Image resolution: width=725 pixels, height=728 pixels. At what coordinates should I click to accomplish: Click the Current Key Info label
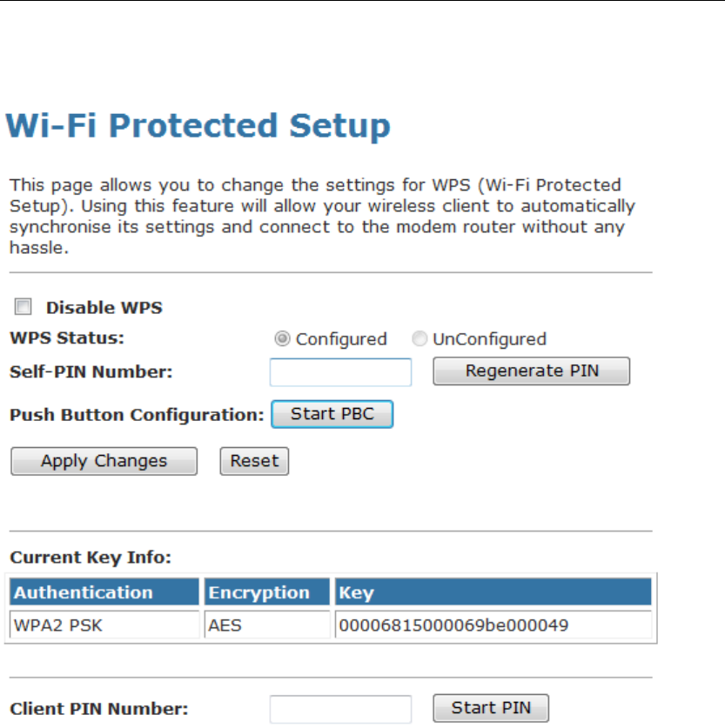91,557
